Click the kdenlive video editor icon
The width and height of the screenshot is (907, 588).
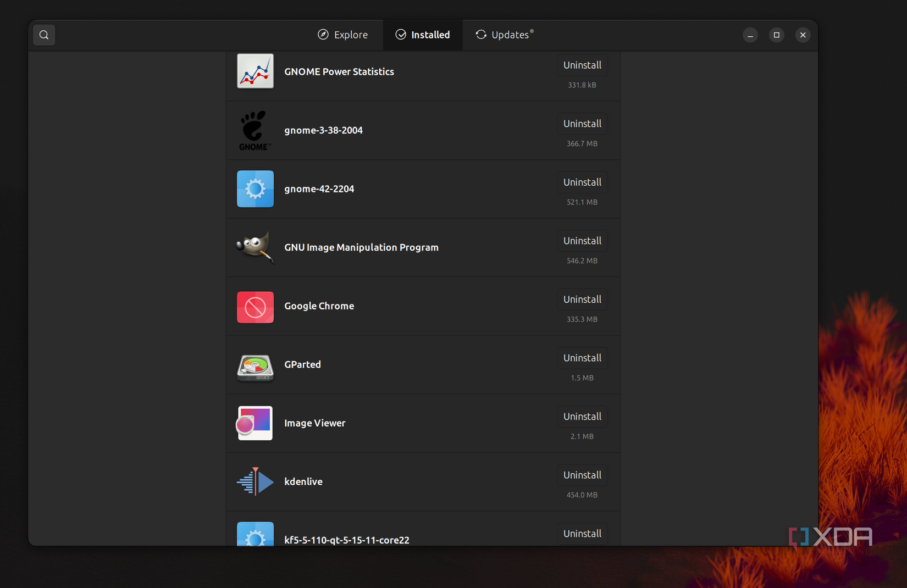pos(255,481)
